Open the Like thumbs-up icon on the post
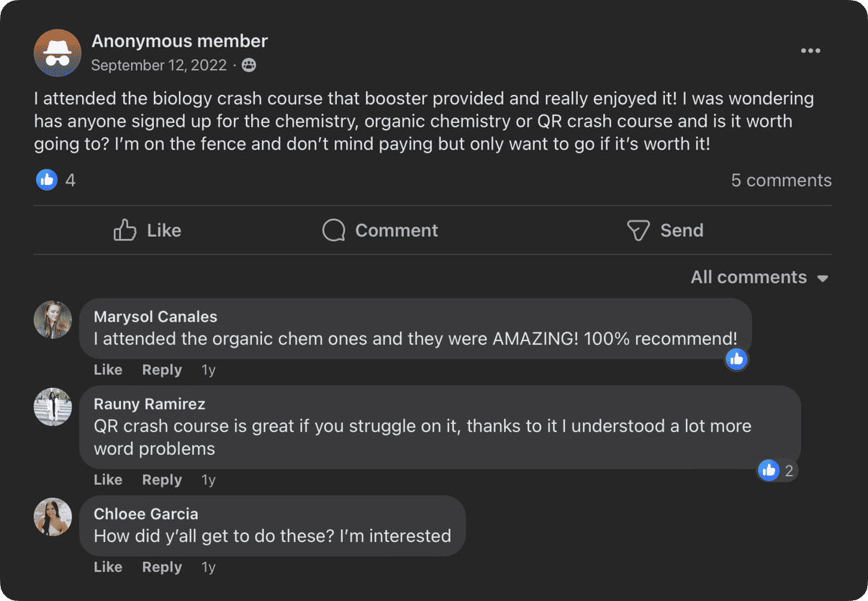Image resolution: width=868 pixels, height=601 pixels. coord(125,230)
